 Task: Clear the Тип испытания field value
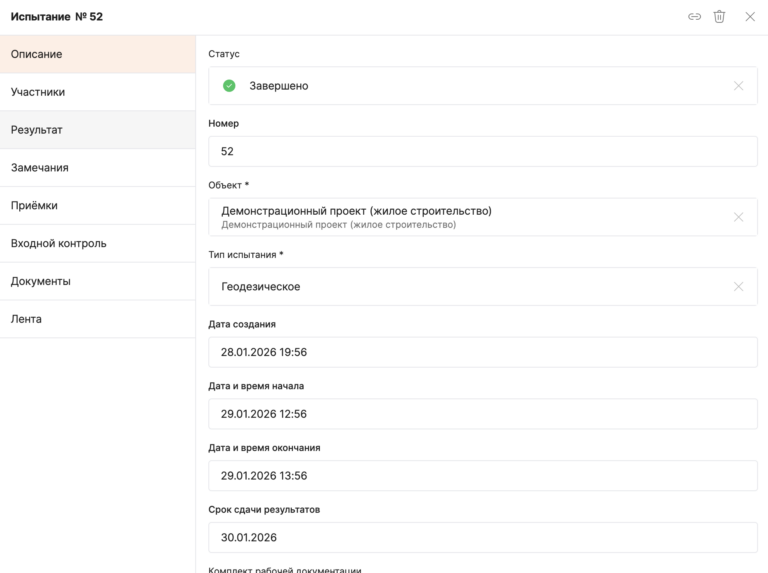coord(738,287)
